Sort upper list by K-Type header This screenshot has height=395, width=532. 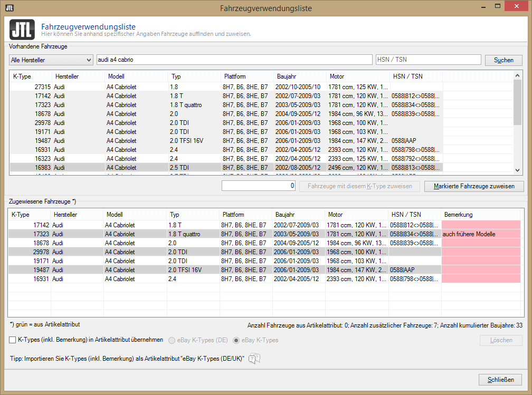click(31, 76)
